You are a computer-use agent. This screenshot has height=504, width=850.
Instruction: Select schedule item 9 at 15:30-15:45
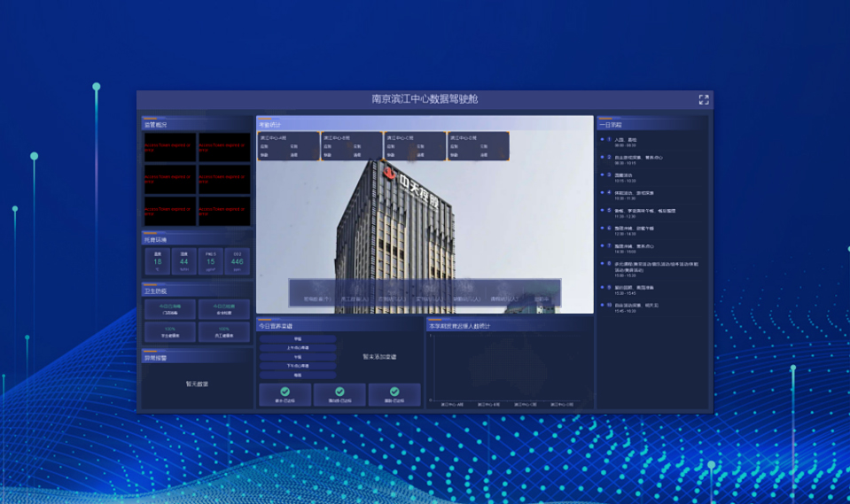click(x=651, y=290)
